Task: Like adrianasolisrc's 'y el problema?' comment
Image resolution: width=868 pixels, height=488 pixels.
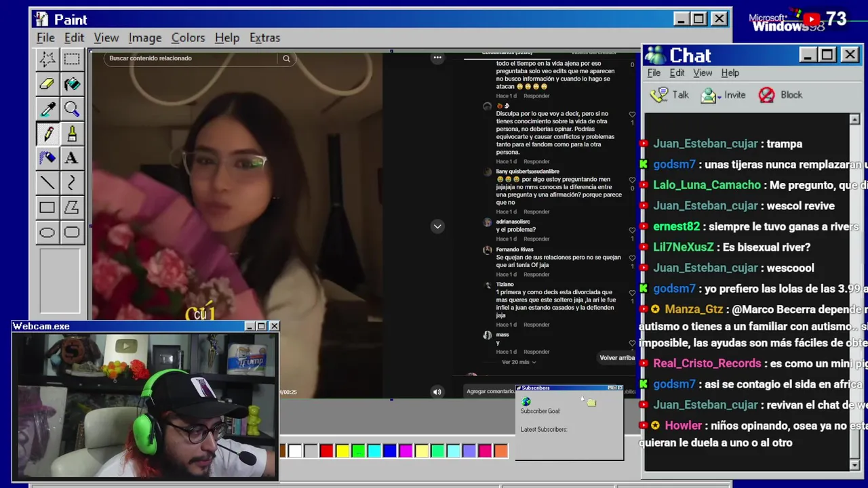Action: click(632, 230)
